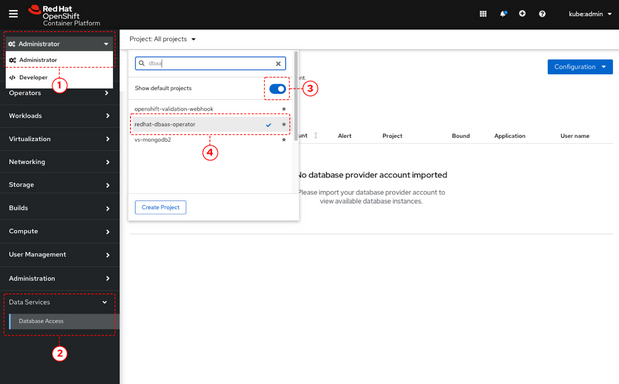
Task: Click the Application column header
Action: 510,136
